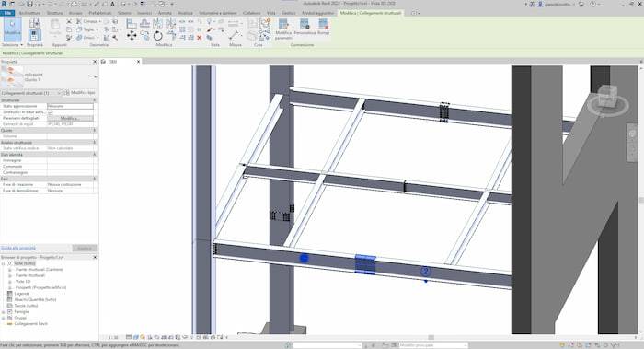Screen dimensions: 644x349
Task: Open the Unisci dropdown in Geometria panel
Action: pos(98,38)
